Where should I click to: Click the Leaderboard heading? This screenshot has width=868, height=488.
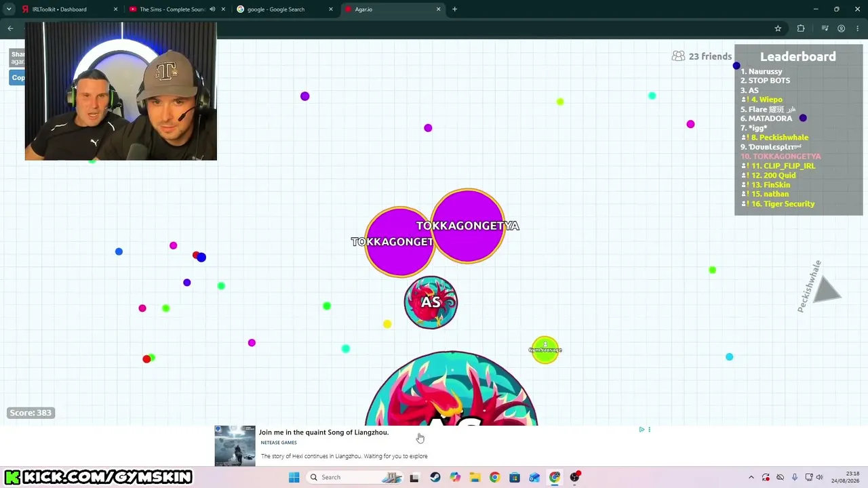pyautogui.click(x=798, y=57)
